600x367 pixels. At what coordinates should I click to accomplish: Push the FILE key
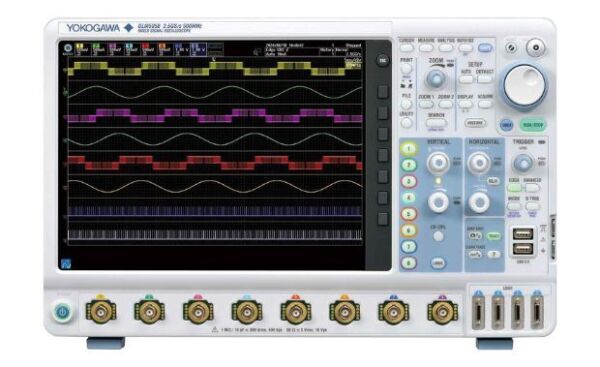point(406,104)
